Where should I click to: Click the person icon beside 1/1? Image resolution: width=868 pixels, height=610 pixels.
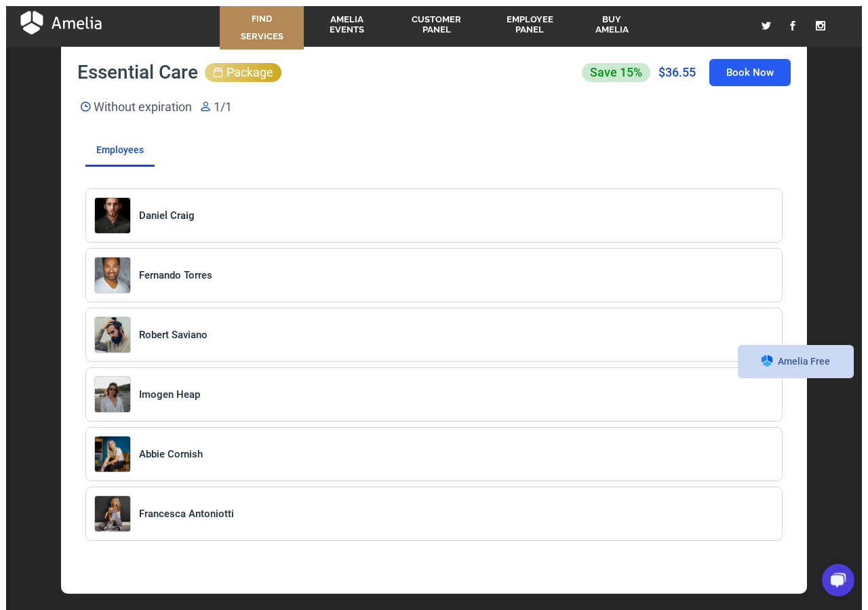click(x=205, y=106)
